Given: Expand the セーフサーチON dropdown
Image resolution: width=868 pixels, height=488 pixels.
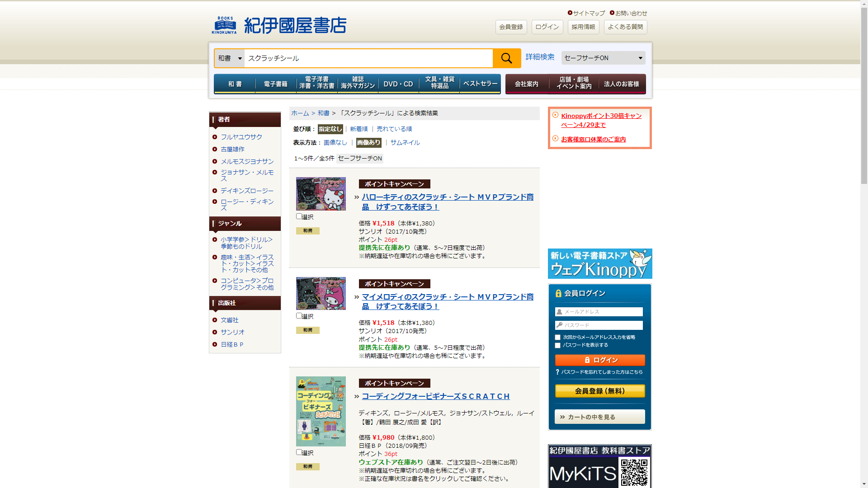Looking at the screenshot, I should [x=603, y=58].
